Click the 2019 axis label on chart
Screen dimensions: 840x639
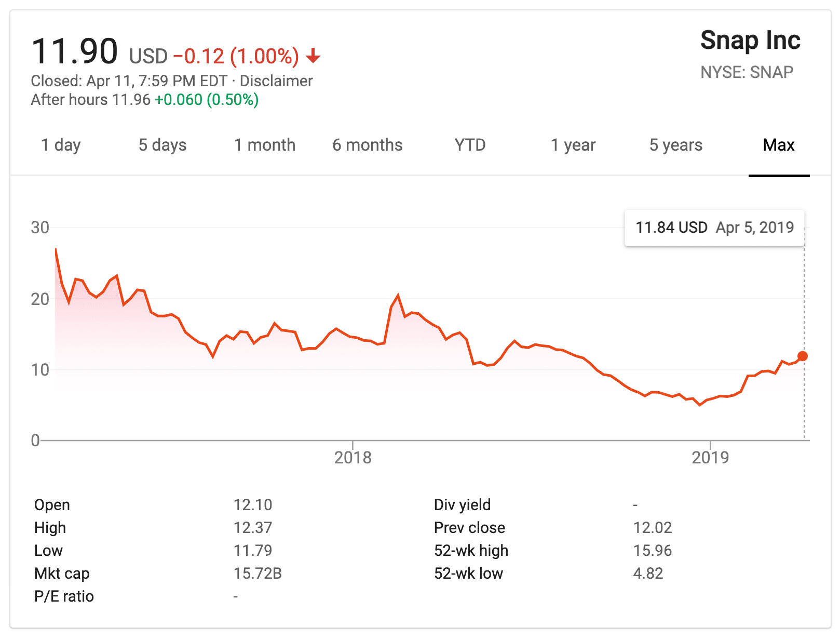pyautogui.click(x=711, y=457)
